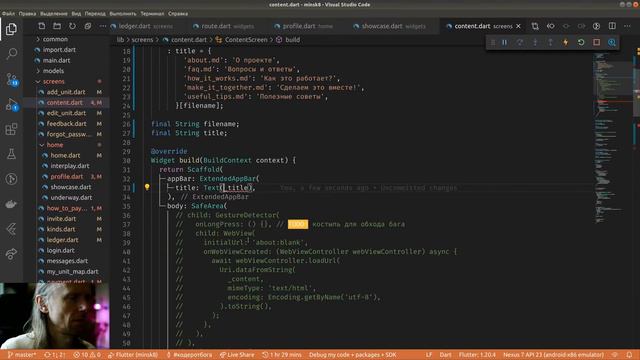Click ContentScreen in breadcrumb
The width and height of the screenshot is (640, 360).
[x=246, y=40]
